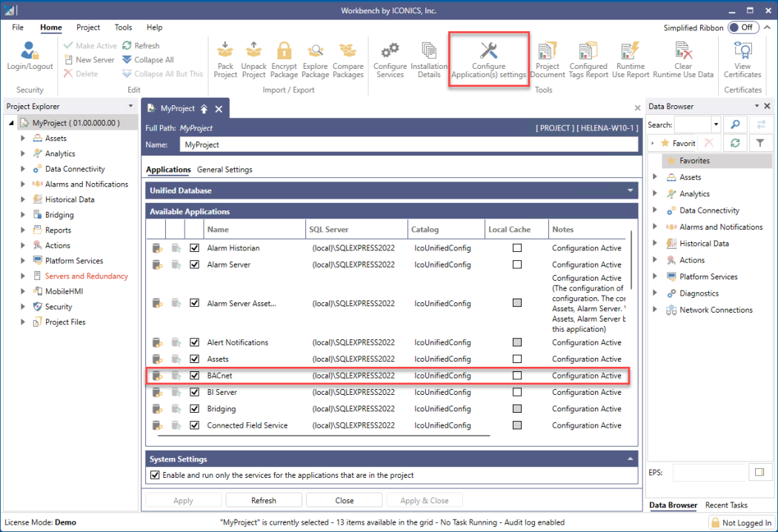
Task: Open the Data Browser Search dropdown
Action: pyautogui.click(x=716, y=124)
